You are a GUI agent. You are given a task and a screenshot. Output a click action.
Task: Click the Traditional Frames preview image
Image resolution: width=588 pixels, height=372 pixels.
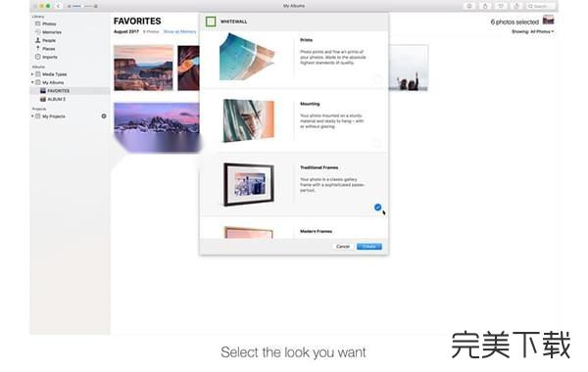249,184
